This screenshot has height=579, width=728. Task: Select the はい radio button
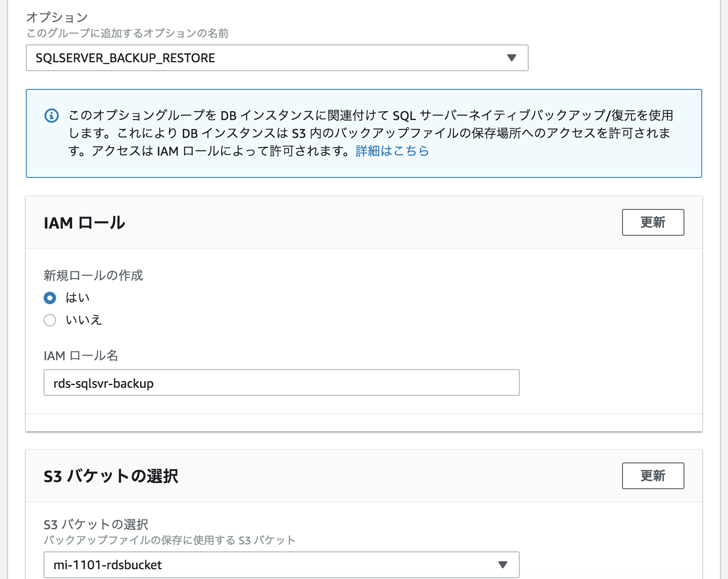point(50,298)
